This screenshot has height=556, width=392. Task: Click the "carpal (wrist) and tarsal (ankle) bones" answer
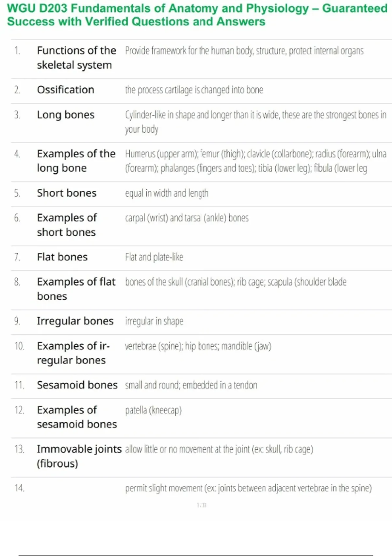[187, 218]
